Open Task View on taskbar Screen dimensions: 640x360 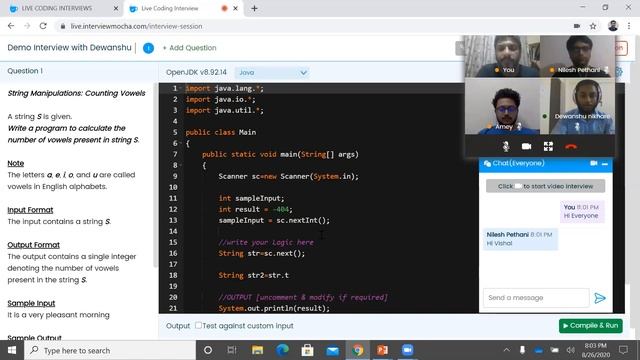[x=232, y=350]
